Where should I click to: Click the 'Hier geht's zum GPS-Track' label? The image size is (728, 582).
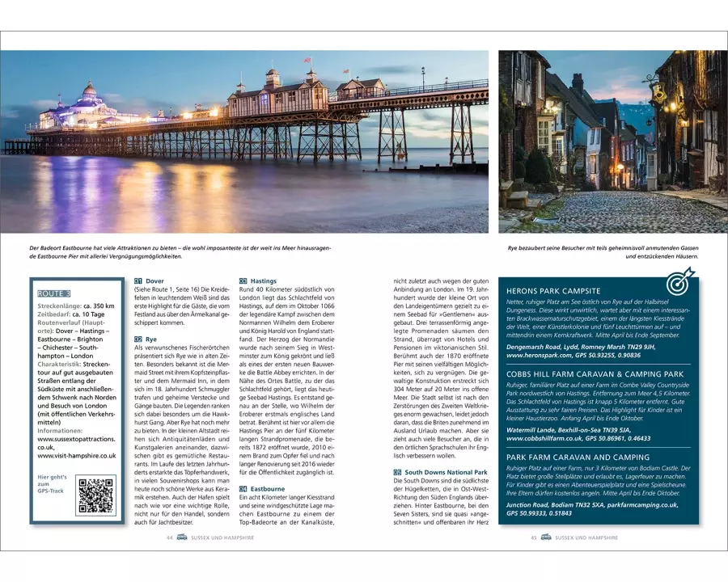pos(52,483)
